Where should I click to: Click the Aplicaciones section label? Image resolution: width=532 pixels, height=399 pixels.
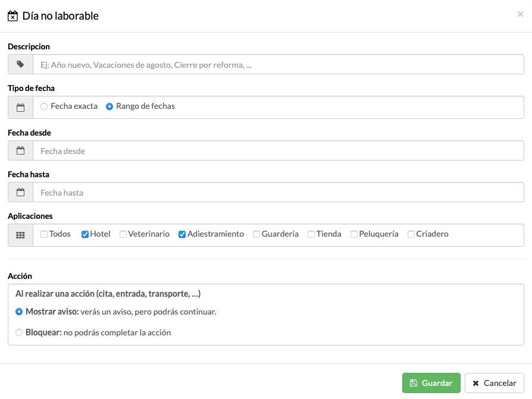click(30, 216)
